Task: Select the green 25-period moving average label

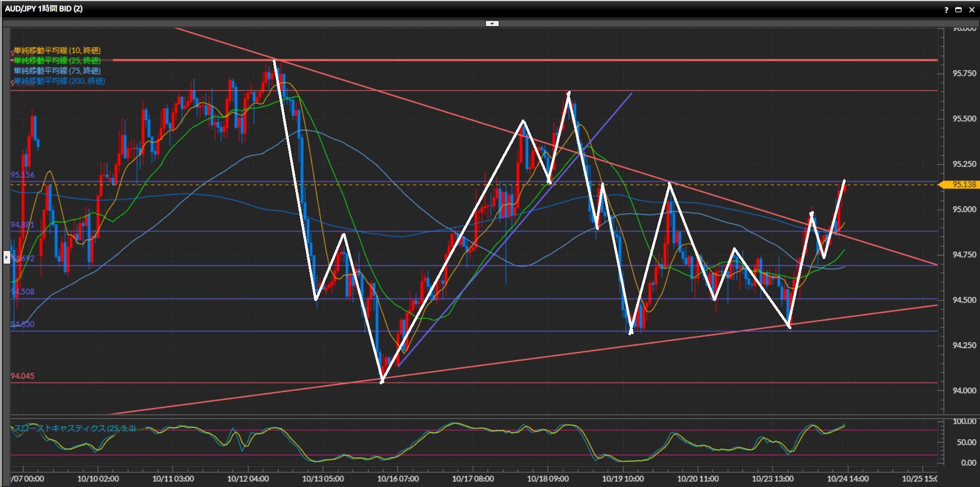Action: (57, 61)
